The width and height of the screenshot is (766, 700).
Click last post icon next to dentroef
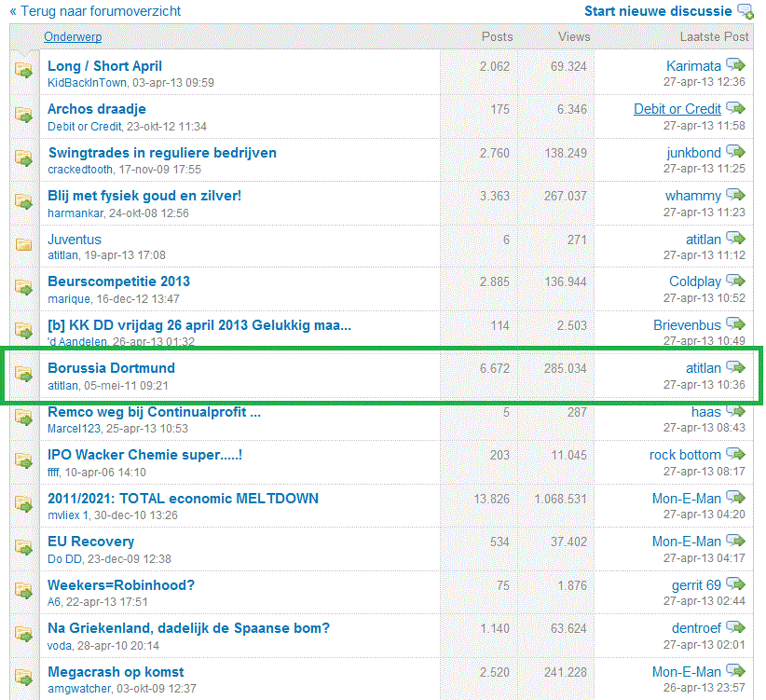736,627
